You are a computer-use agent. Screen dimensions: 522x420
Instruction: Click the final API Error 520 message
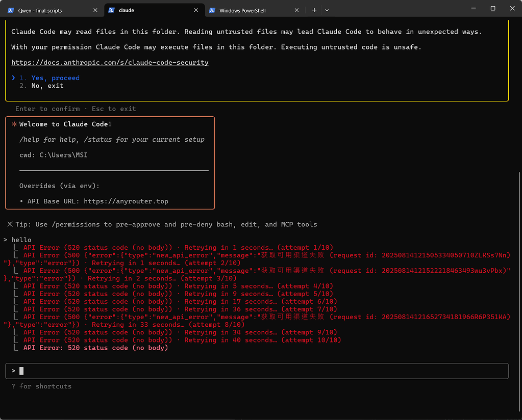(x=95, y=348)
